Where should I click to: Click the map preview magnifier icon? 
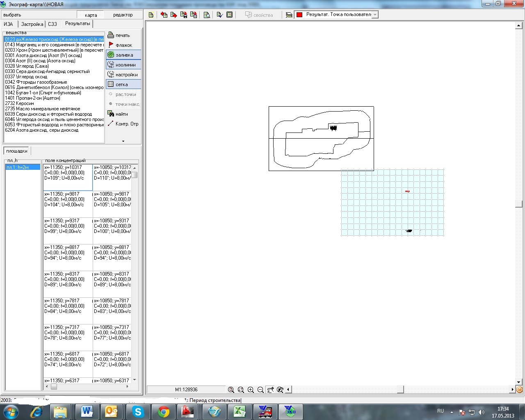207,15
